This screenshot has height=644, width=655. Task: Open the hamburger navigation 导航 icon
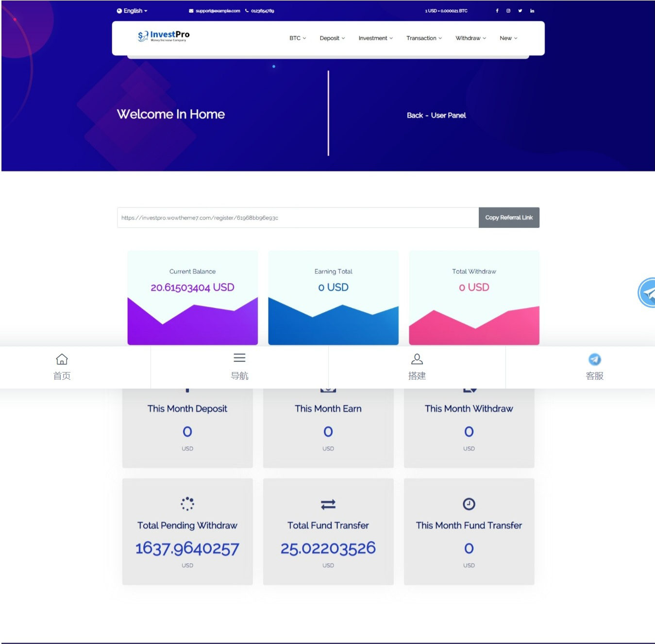pyautogui.click(x=239, y=358)
